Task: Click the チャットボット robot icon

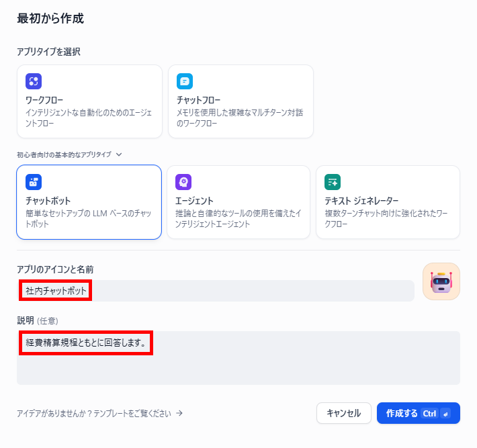Action: click(x=34, y=182)
